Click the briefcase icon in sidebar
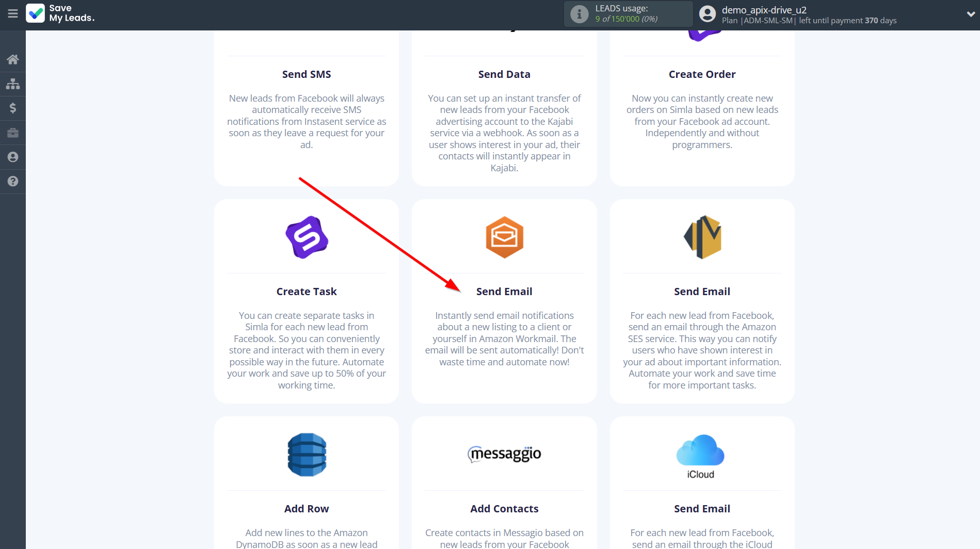Image resolution: width=980 pixels, height=549 pixels. (12, 133)
